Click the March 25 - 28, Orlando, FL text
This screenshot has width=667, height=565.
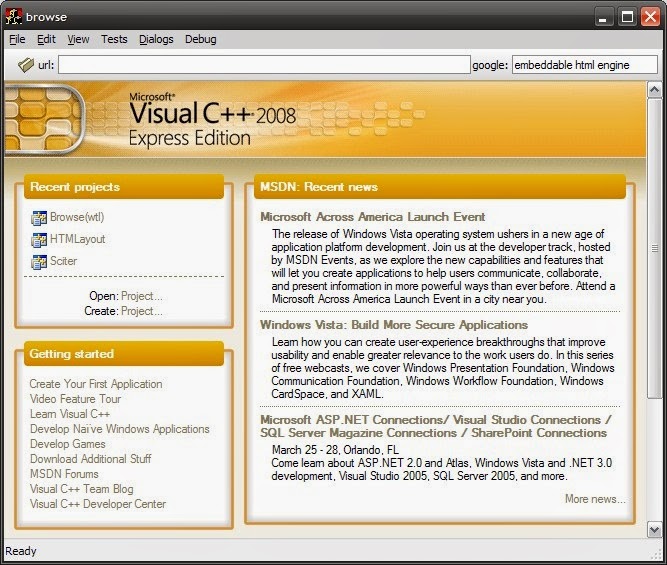pyautogui.click(x=335, y=450)
